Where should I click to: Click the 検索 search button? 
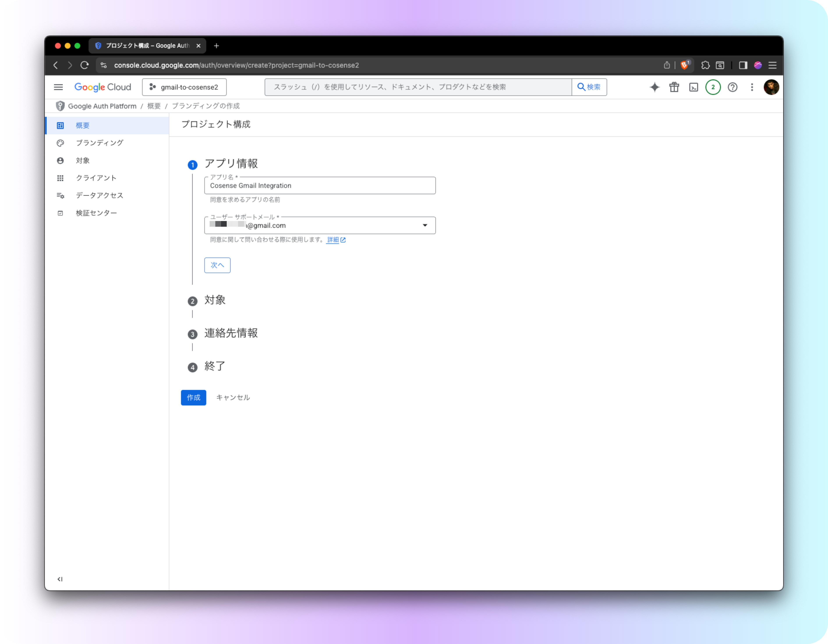589,87
